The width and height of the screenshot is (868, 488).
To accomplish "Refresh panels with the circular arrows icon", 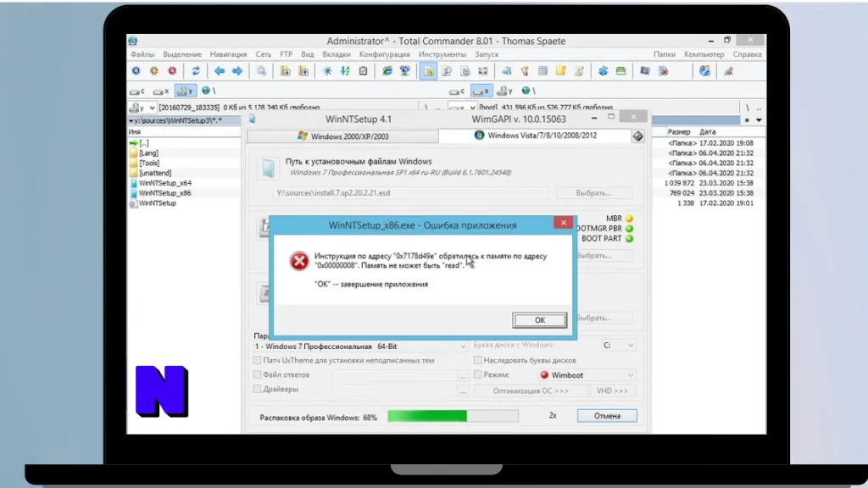I will click(x=196, y=71).
